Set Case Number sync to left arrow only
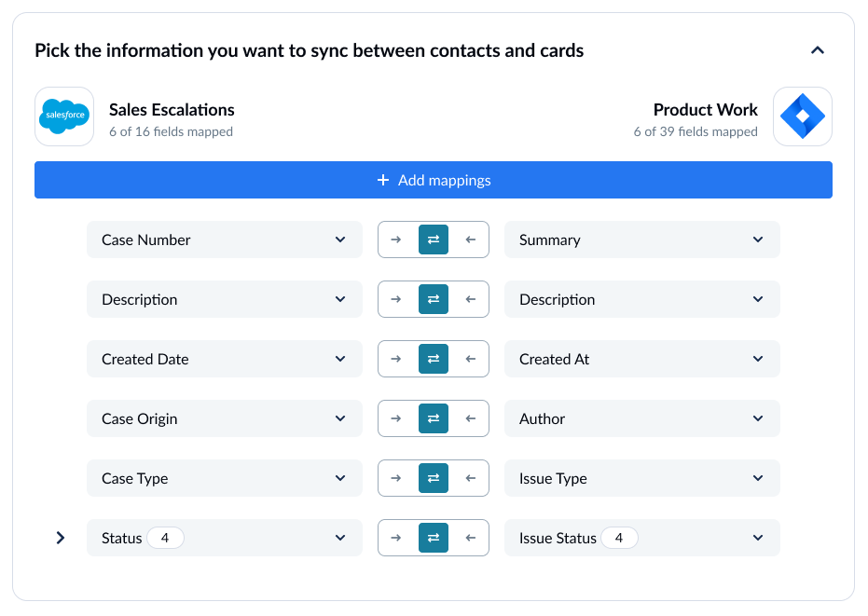Viewport: 868px width, 616px height. 471,240
